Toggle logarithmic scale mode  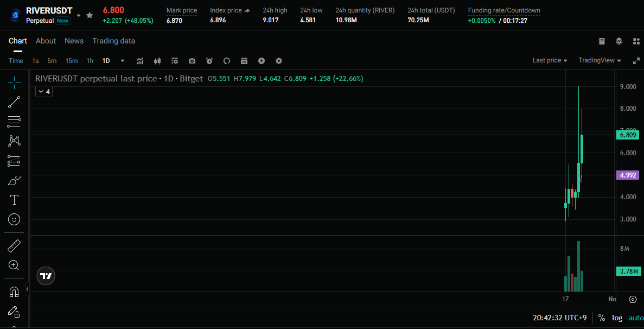tap(617, 318)
